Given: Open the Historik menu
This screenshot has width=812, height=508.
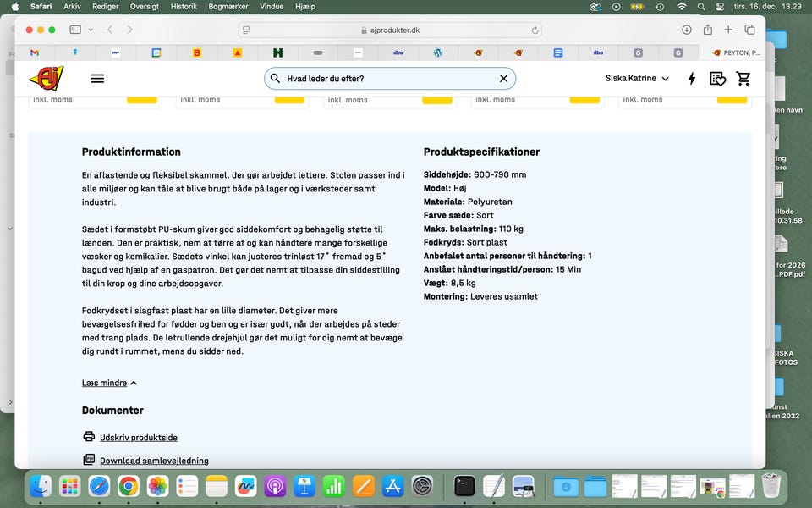Looking at the screenshot, I should coord(184,6).
